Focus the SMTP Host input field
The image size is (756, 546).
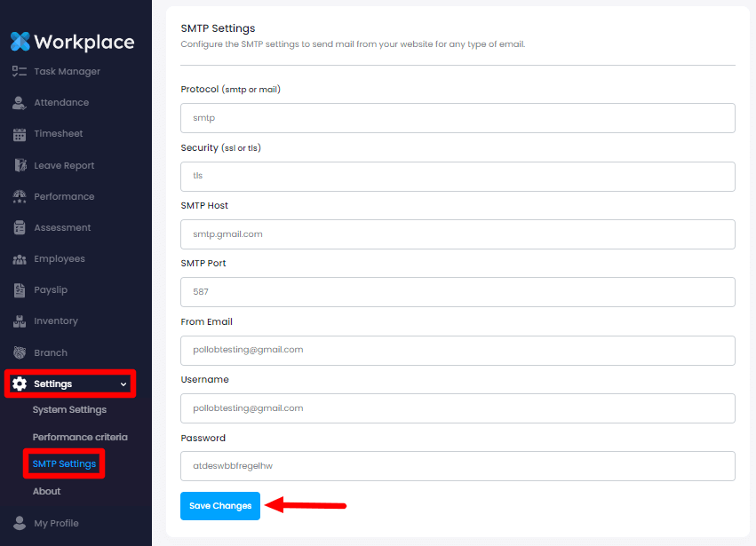pos(458,234)
